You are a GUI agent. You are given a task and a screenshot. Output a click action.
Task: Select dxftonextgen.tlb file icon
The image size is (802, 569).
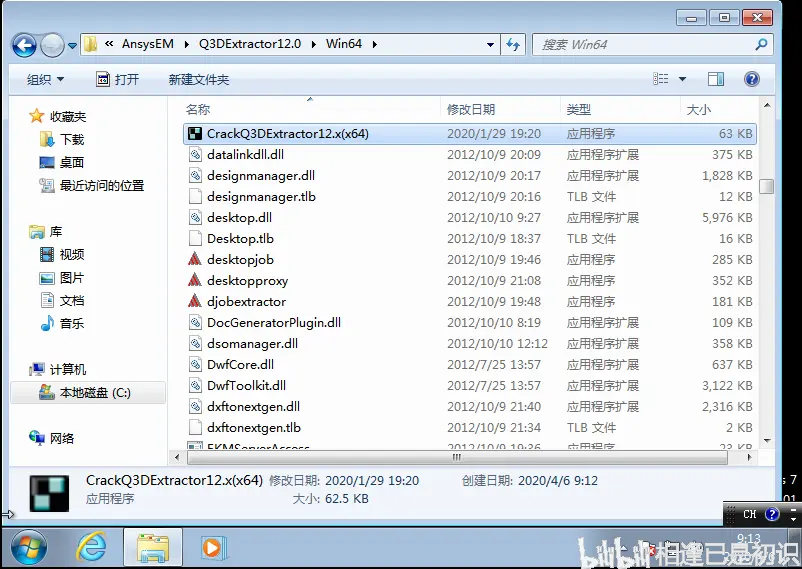195,427
